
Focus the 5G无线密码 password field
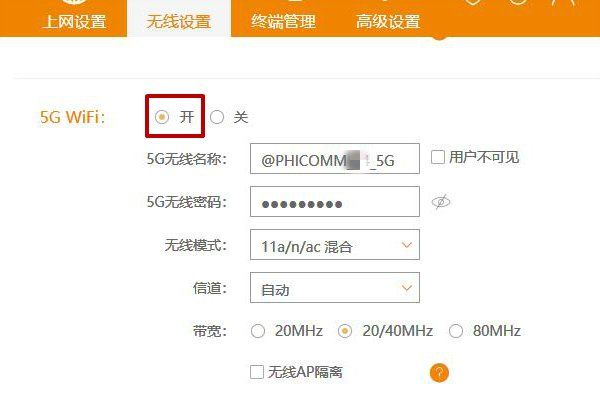(335, 201)
